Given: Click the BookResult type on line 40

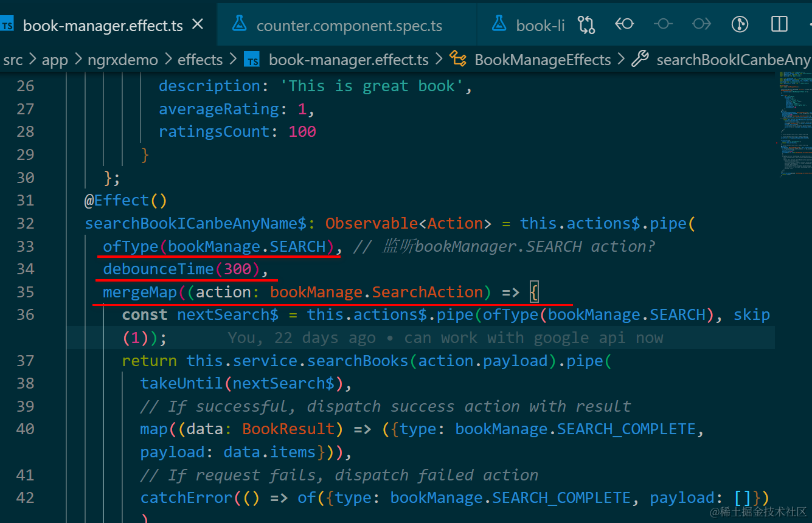Looking at the screenshot, I should point(288,429).
